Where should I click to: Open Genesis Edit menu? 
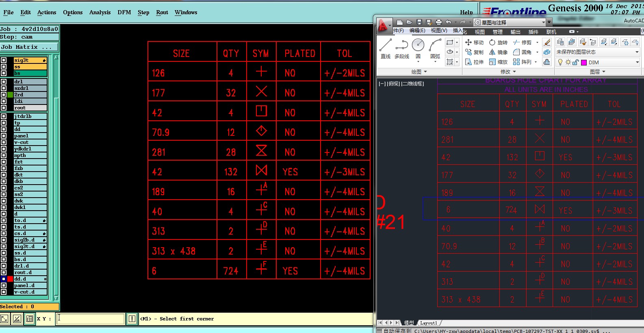click(x=26, y=12)
